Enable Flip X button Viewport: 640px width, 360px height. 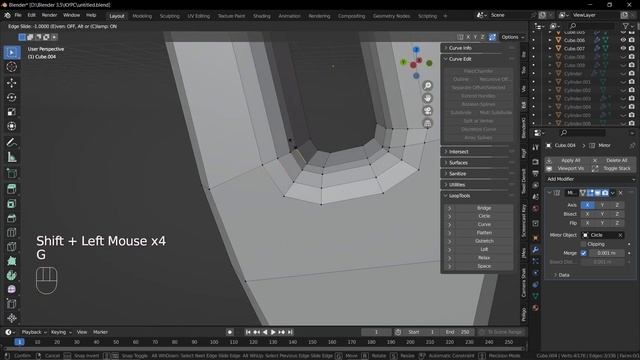tap(587, 223)
